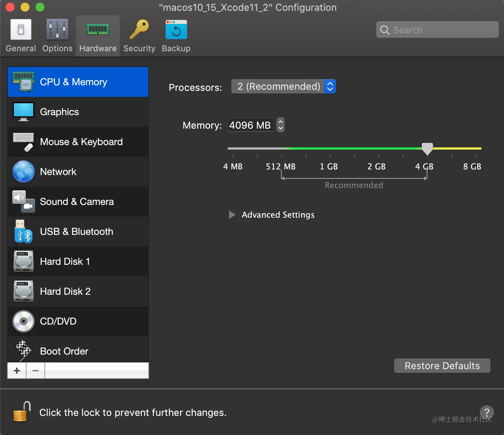Image resolution: width=504 pixels, height=435 pixels.
Task: Select Hard Disk 1 in hardware list
Action: [78, 261]
